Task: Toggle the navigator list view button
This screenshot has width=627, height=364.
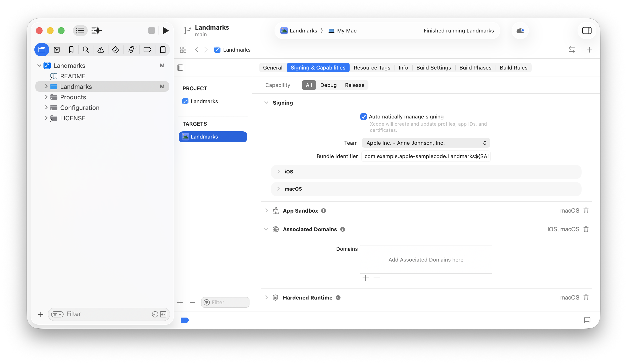Action: tap(80, 31)
